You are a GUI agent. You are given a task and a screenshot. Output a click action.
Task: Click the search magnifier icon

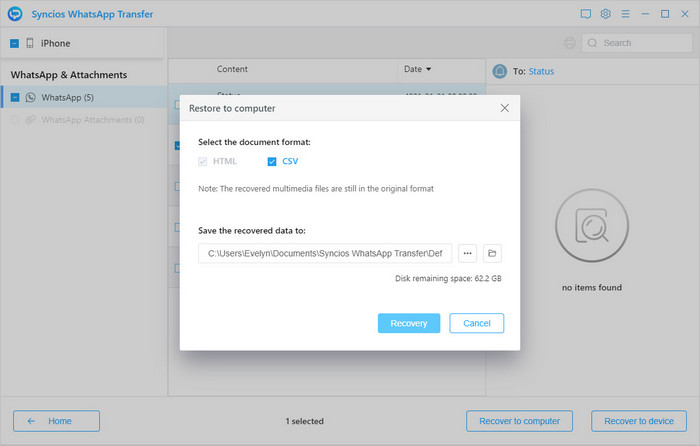tap(592, 43)
